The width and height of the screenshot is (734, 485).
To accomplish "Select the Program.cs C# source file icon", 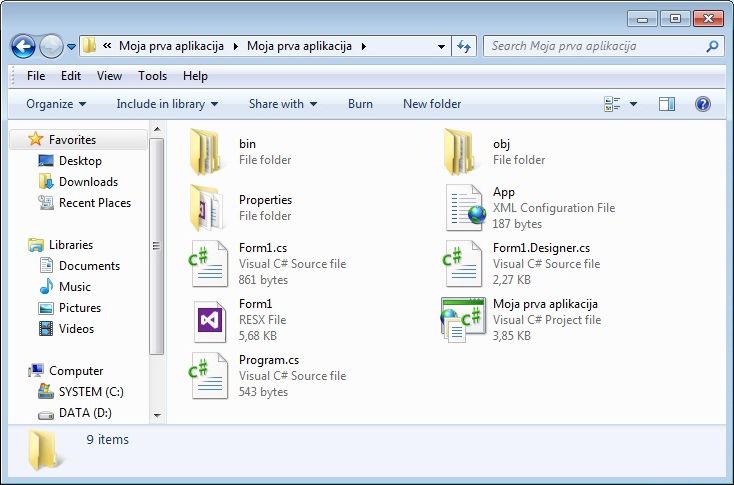I will coord(210,375).
